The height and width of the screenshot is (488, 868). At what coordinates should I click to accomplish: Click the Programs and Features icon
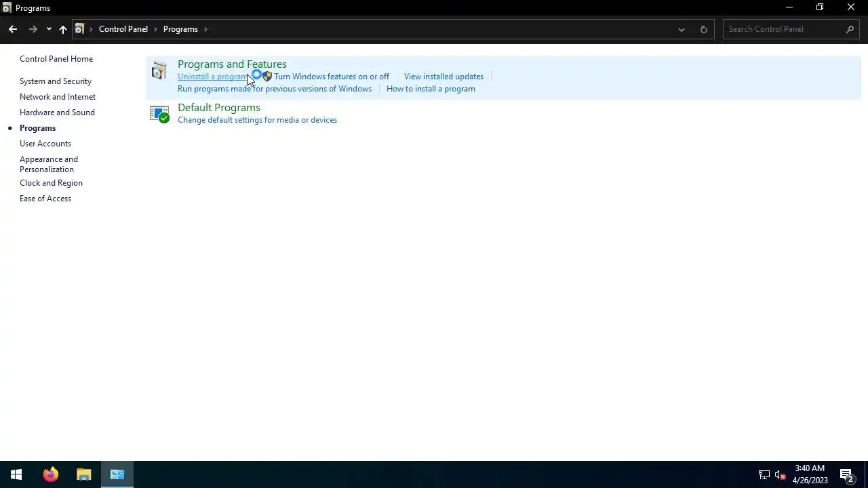[x=159, y=70]
